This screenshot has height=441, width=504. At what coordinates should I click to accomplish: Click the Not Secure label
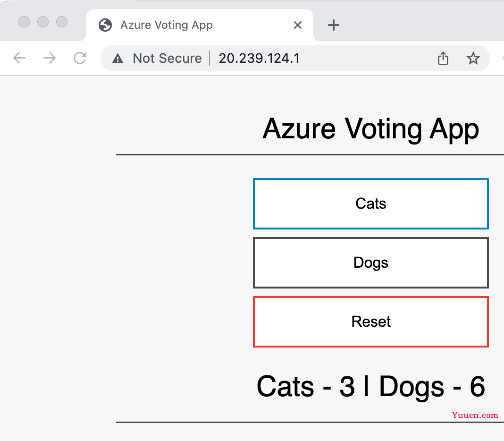(x=168, y=58)
